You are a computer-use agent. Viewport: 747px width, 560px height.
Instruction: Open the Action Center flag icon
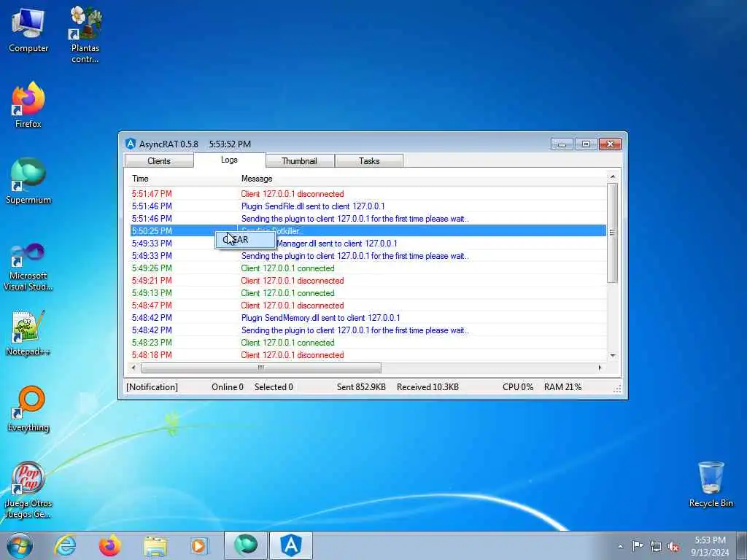click(x=638, y=545)
